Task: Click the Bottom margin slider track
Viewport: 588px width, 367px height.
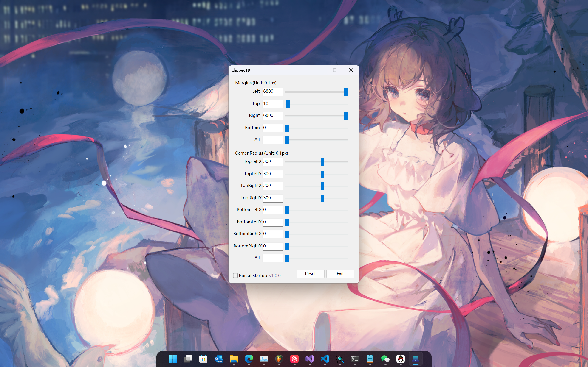Action: pyautogui.click(x=318, y=128)
